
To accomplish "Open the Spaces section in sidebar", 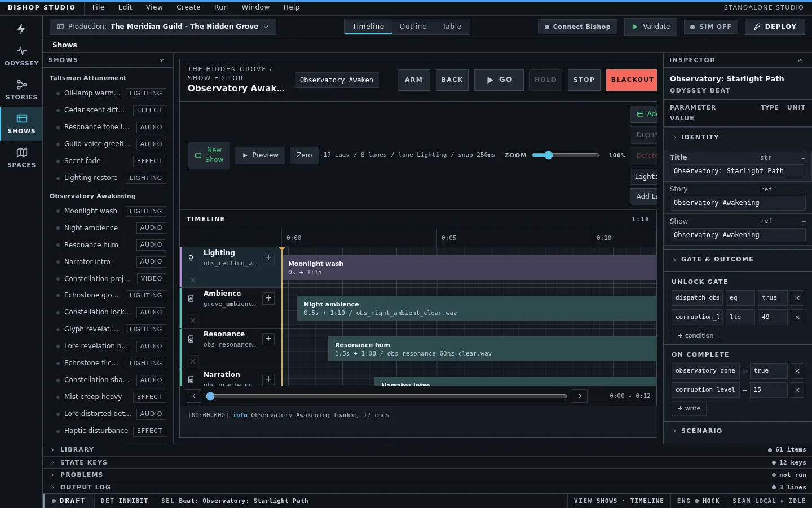I will 21,157.
